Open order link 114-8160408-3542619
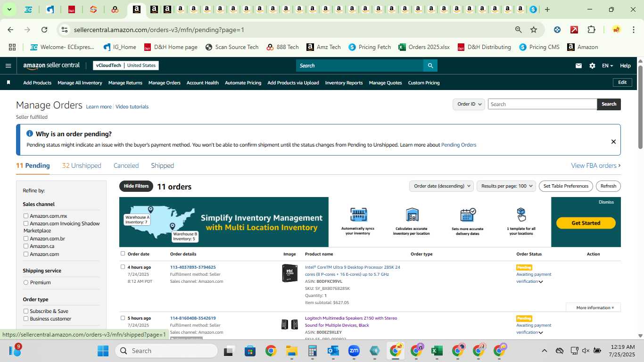 pos(193,318)
